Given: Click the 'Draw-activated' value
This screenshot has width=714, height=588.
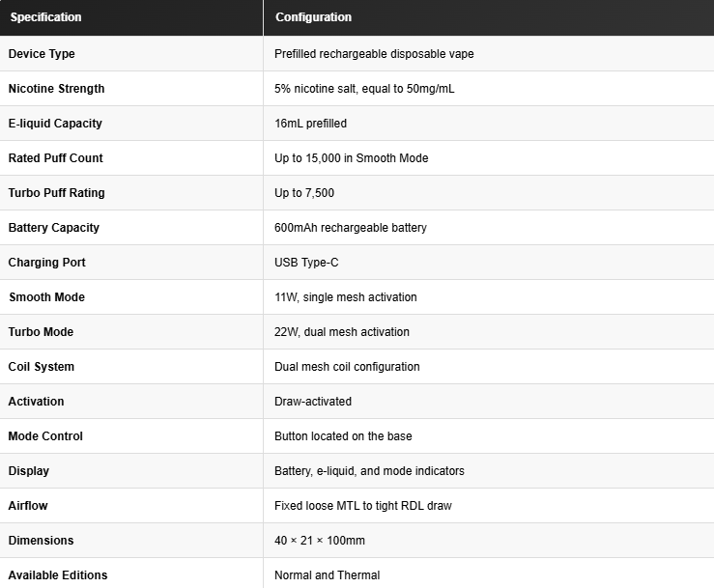Looking at the screenshot, I should click(x=313, y=402).
